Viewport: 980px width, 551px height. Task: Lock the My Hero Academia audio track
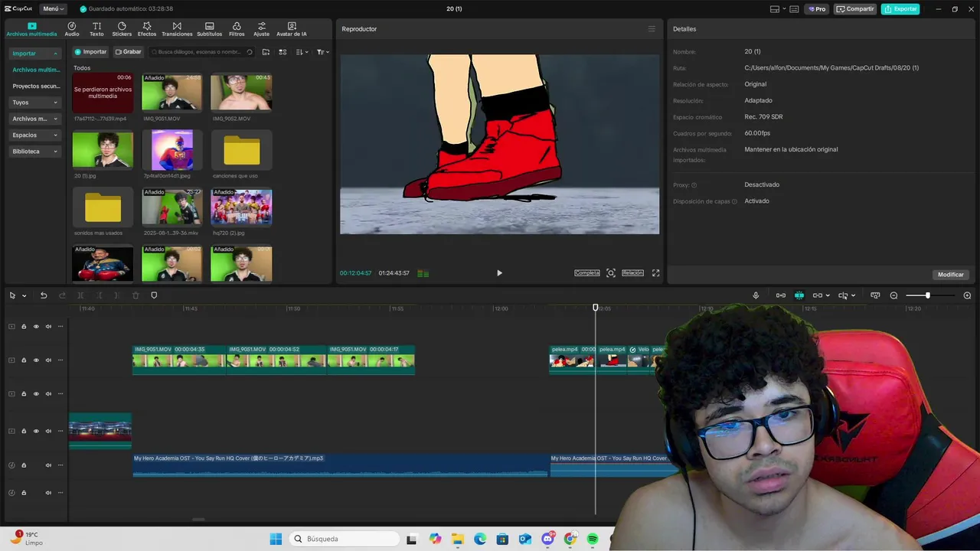pyautogui.click(x=24, y=465)
